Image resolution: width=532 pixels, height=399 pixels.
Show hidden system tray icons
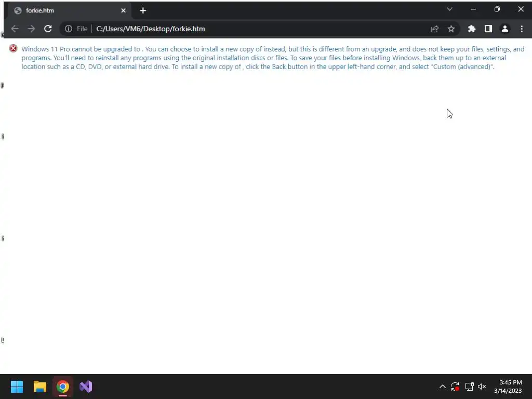443,387
